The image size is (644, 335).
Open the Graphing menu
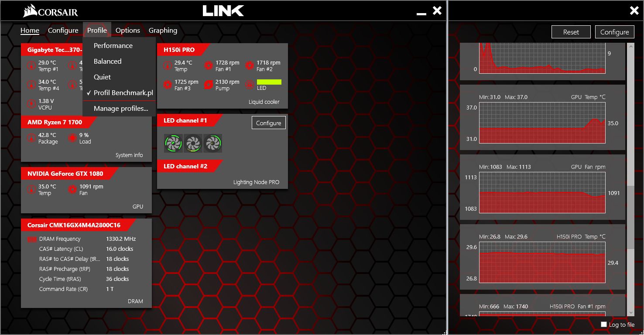163,31
